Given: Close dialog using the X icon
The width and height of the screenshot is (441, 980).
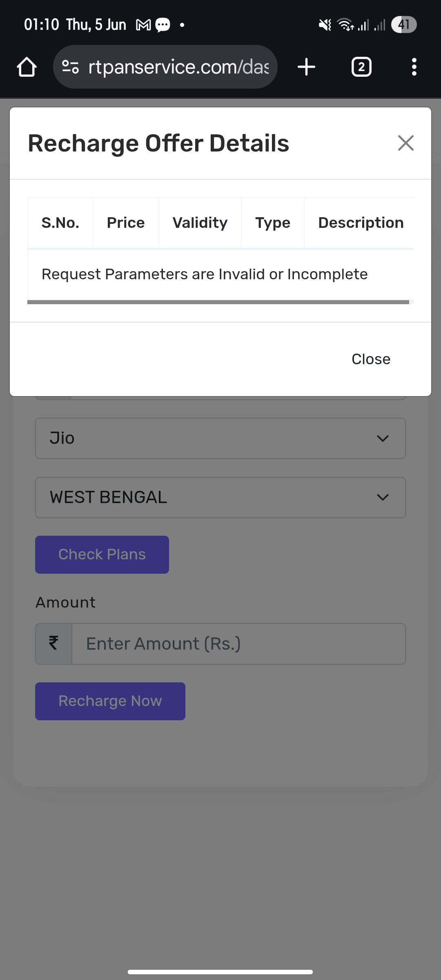Looking at the screenshot, I should [405, 143].
